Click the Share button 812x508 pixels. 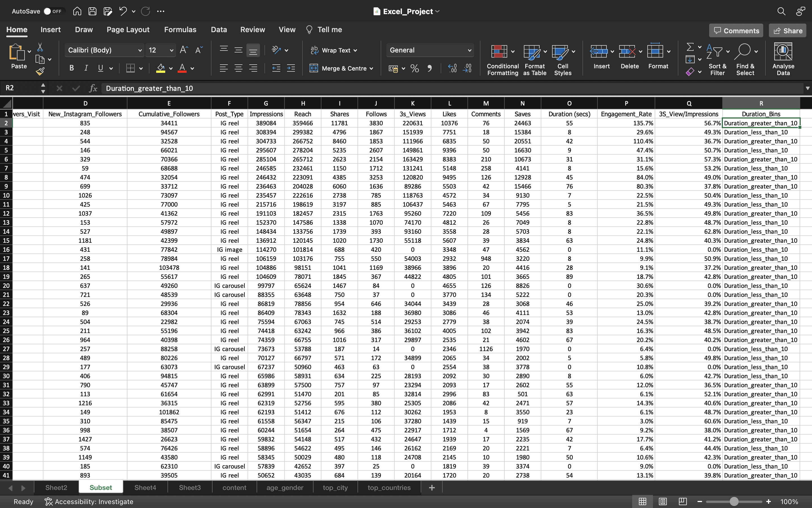click(x=787, y=30)
